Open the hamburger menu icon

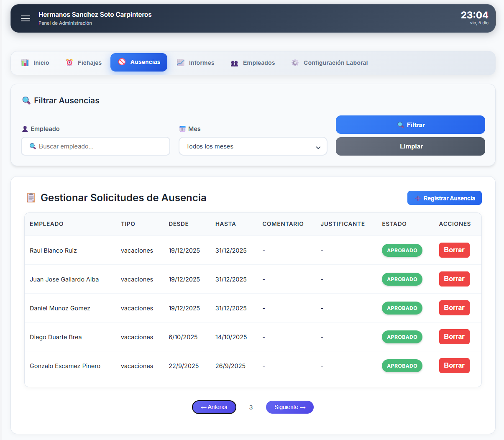click(x=26, y=18)
